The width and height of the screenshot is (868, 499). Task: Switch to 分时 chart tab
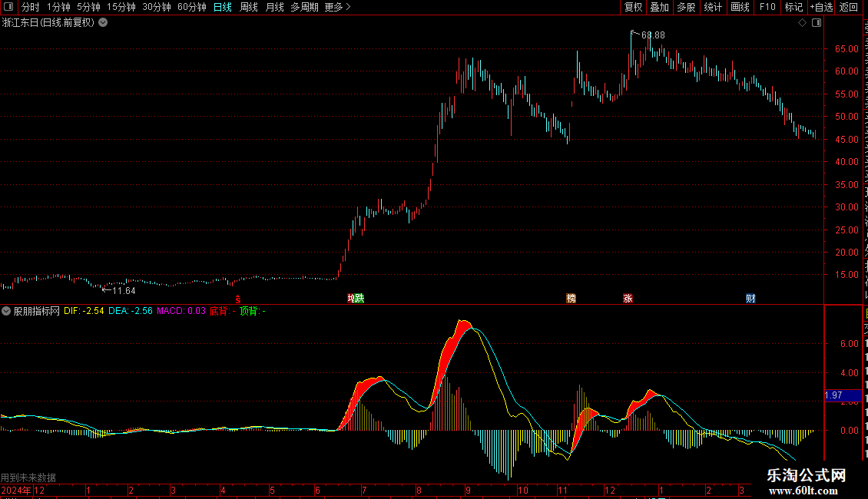[x=30, y=7]
